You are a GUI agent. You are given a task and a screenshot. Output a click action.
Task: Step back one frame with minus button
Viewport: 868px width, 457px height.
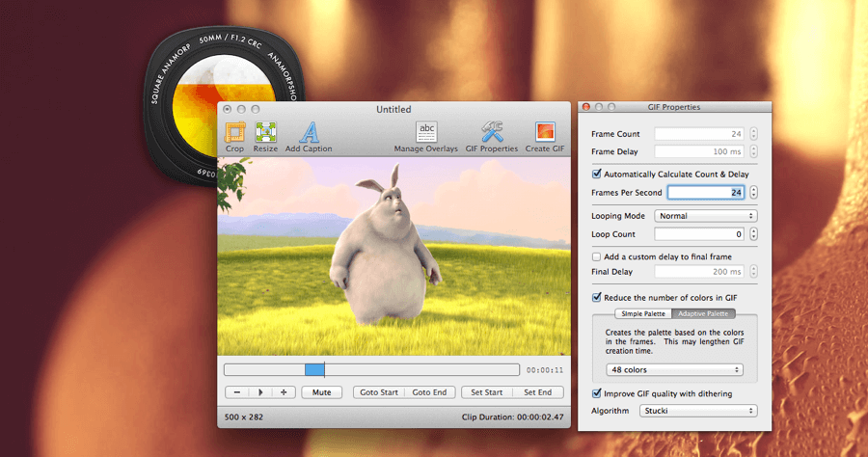(237, 392)
